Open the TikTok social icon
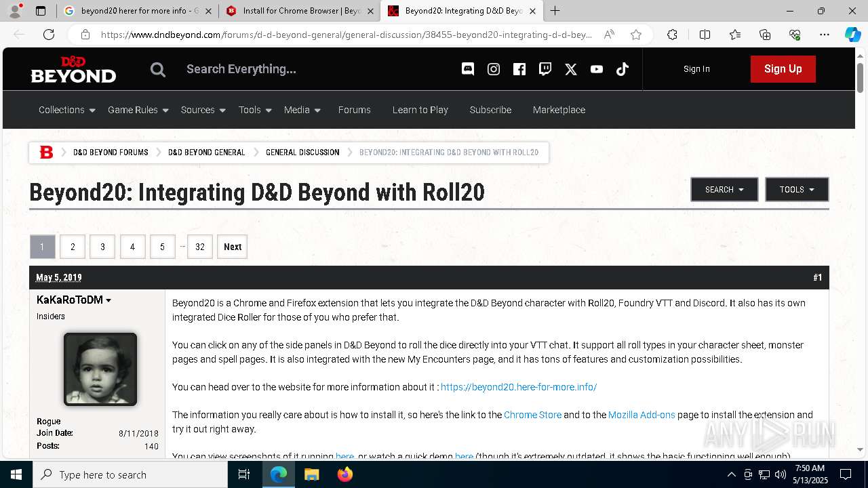The height and width of the screenshot is (488, 868). 623,68
